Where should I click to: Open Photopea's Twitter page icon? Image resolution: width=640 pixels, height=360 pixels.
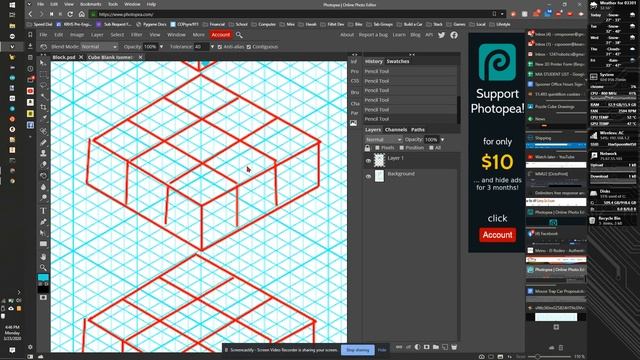[442, 35]
